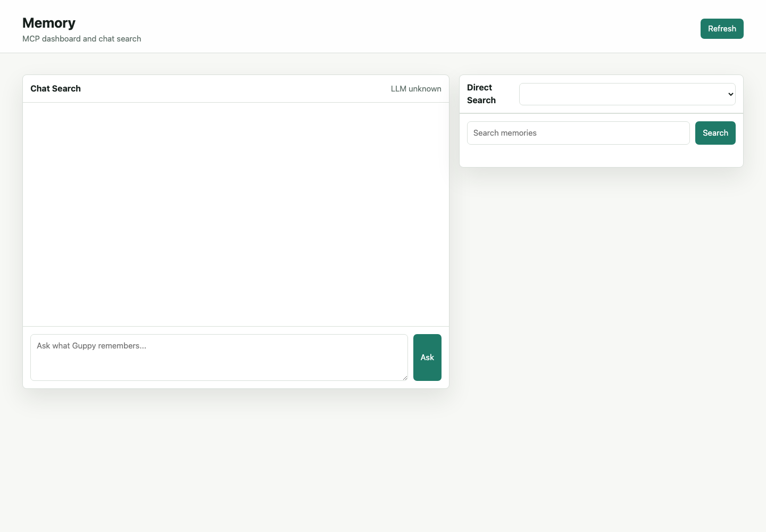Click the MCP dashboard and chat search subtitle
The height and width of the screenshot is (532, 766).
[x=81, y=39]
